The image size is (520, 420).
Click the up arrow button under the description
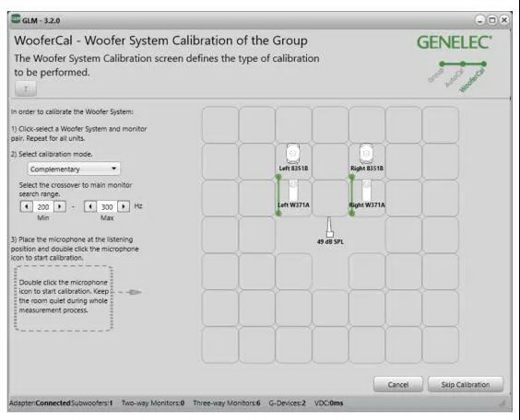tap(26, 88)
